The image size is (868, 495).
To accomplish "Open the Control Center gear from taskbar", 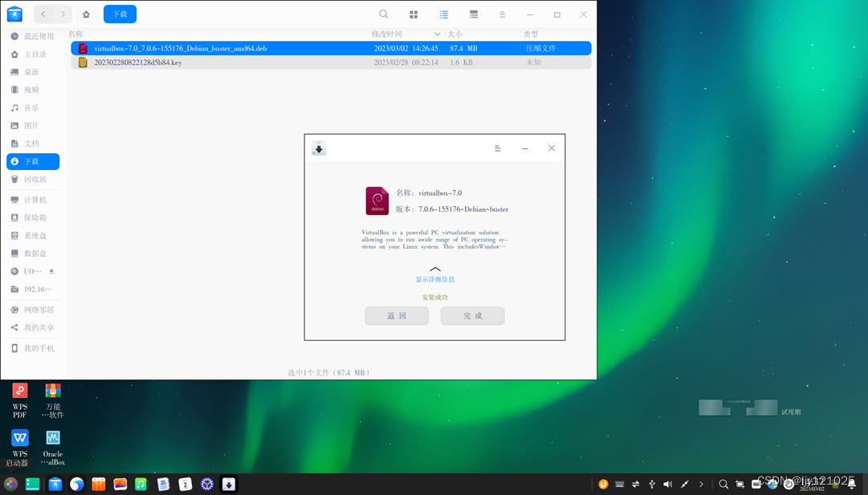I will pyautogui.click(x=206, y=484).
